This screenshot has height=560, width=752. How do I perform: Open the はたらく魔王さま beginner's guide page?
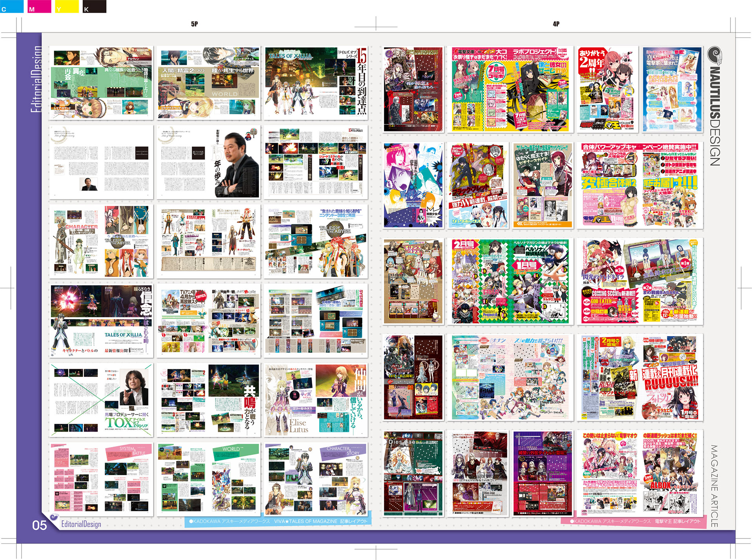(x=542, y=185)
